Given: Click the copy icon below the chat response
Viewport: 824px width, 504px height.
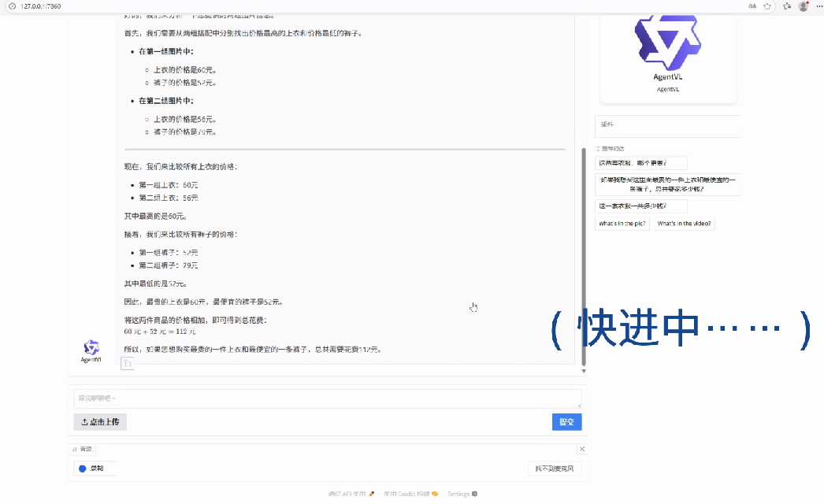Looking at the screenshot, I should pyautogui.click(x=127, y=363).
